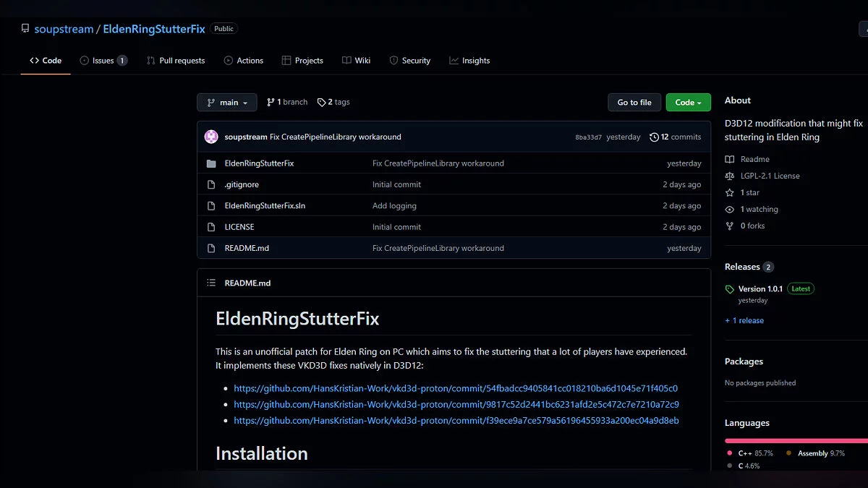Open the + 1 release link
The width and height of the screenshot is (868, 488).
(744, 320)
